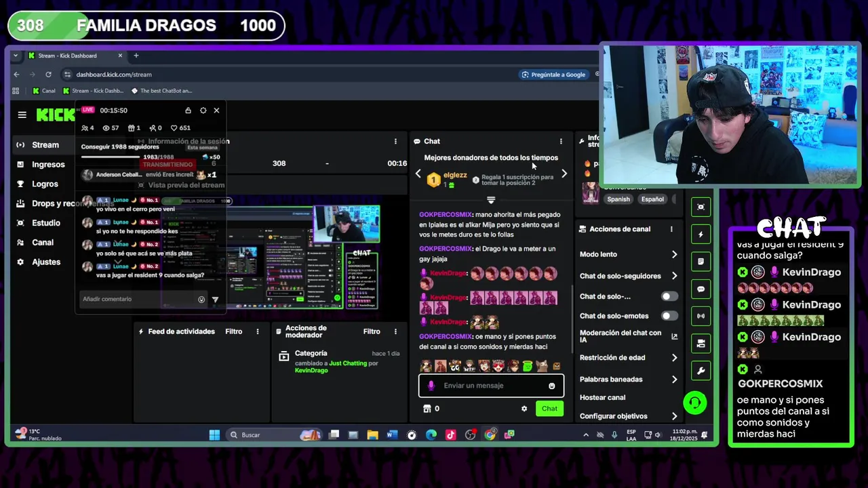Screen dimensions: 868x488
Task: Open Acciones de canal three-dot menu
Action: point(671,229)
